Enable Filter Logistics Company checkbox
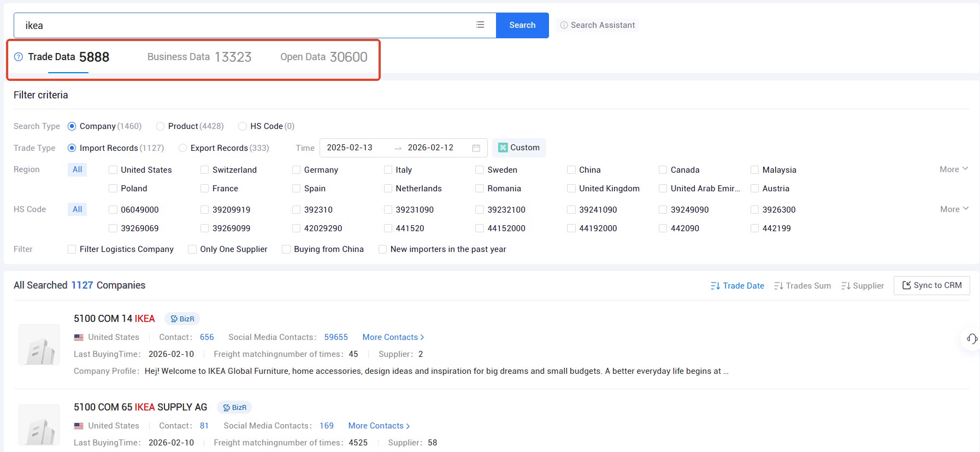Screen dimensions: 980x452 tap(72, 249)
